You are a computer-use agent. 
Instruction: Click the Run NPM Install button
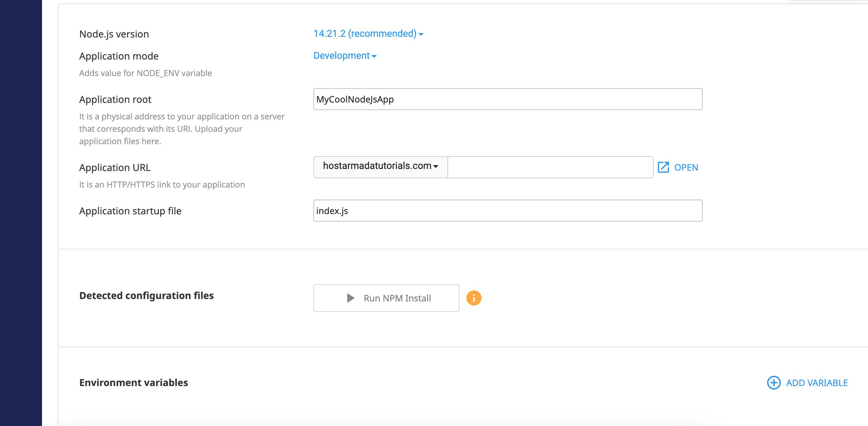click(x=386, y=298)
